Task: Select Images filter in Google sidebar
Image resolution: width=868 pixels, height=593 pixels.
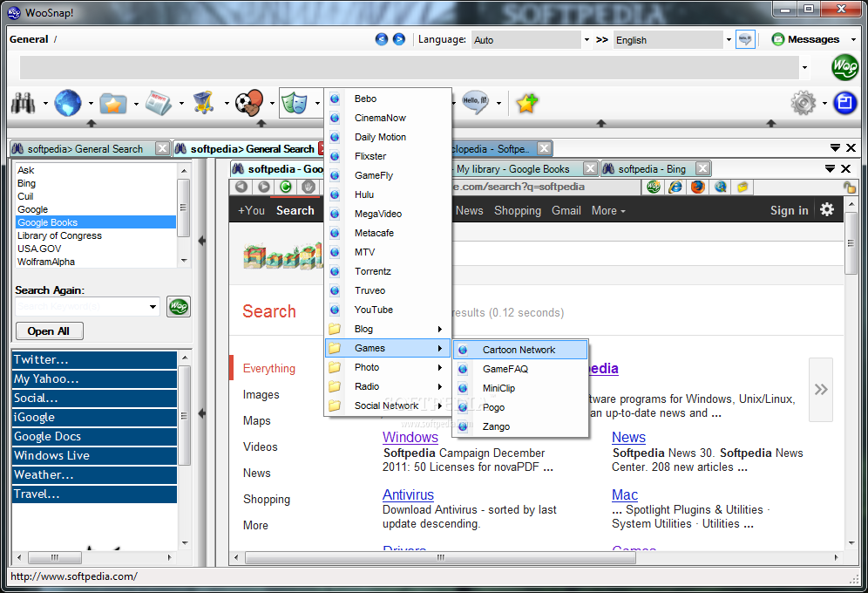Action: pos(261,395)
